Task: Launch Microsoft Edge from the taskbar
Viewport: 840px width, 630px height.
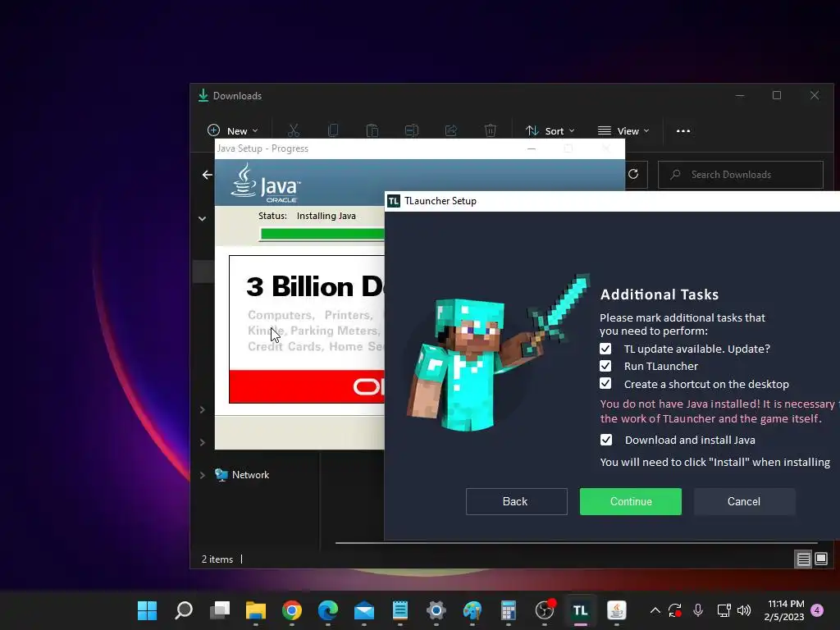Action: [328, 610]
